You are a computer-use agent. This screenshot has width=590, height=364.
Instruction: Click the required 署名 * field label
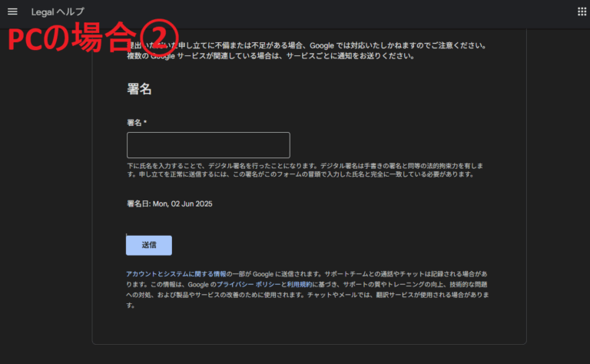(136, 123)
